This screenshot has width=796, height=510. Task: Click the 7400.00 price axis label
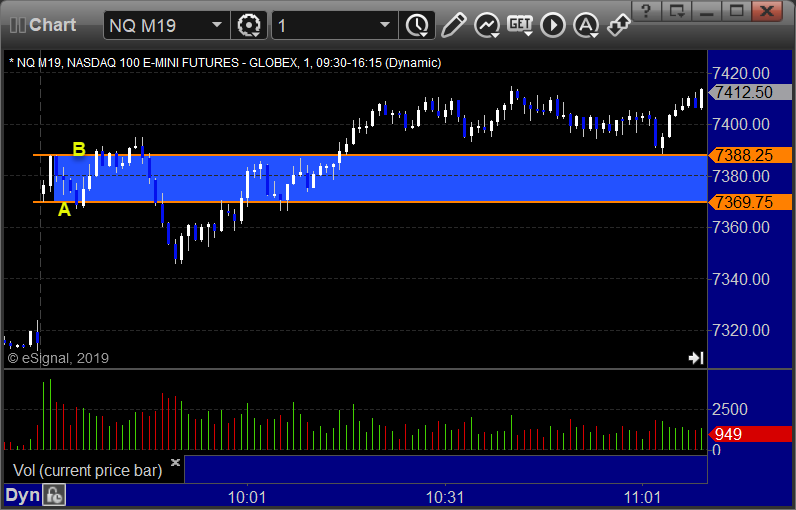(x=741, y=124)
